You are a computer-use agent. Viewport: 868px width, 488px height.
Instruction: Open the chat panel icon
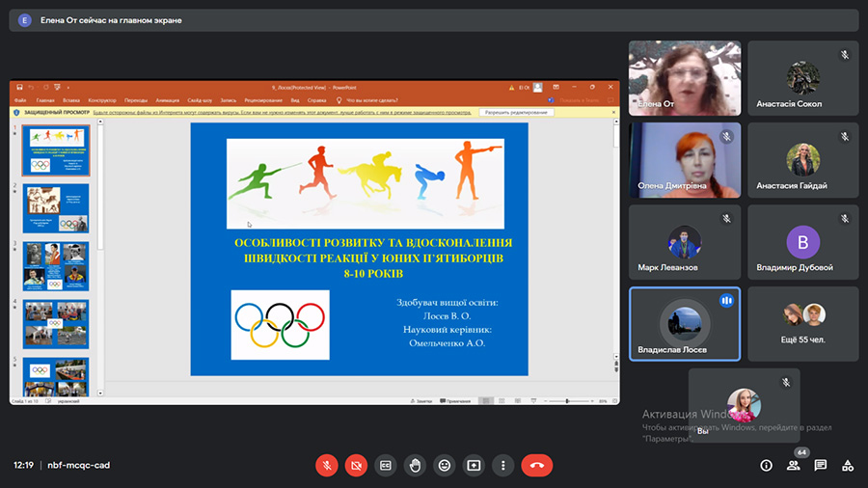pyautogui.click(x=821, y=465)
